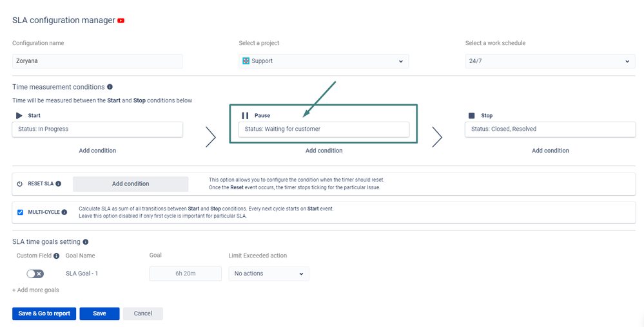Click the Reset SLA power icon
644x327 pixels.
click(x=20, y=184)
